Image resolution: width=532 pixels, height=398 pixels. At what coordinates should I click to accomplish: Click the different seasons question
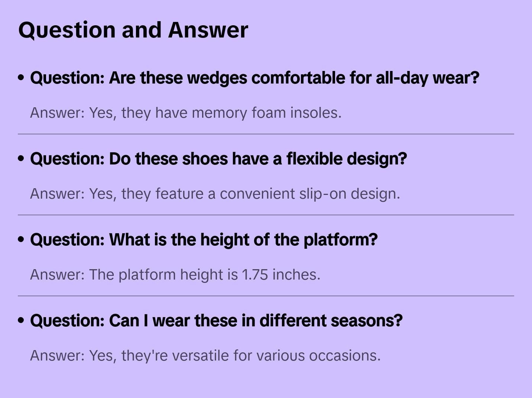(216, 321)
